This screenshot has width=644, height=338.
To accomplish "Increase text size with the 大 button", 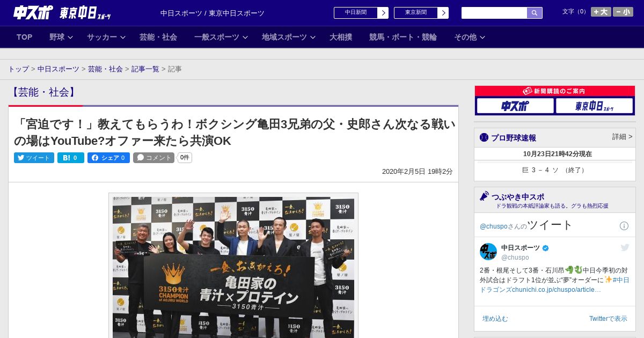I will 601,12.
